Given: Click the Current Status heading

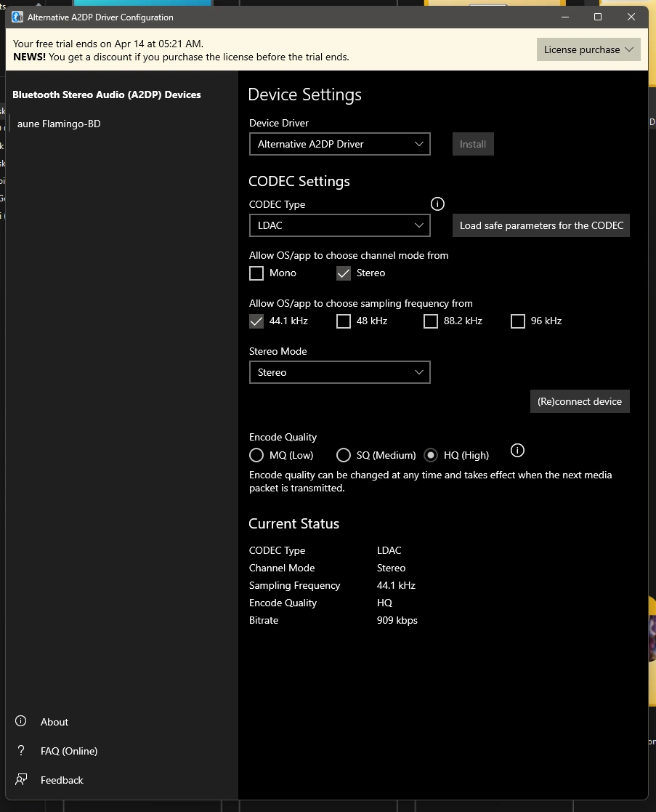Looking at the screenshot, I should tap(293, 523).
